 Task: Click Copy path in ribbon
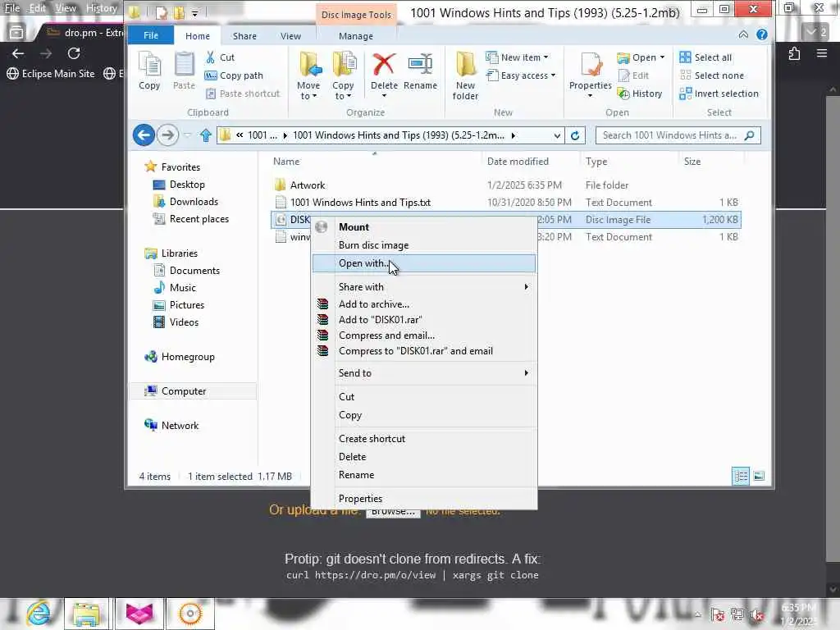pyautogui.click(x=234, y=75)
